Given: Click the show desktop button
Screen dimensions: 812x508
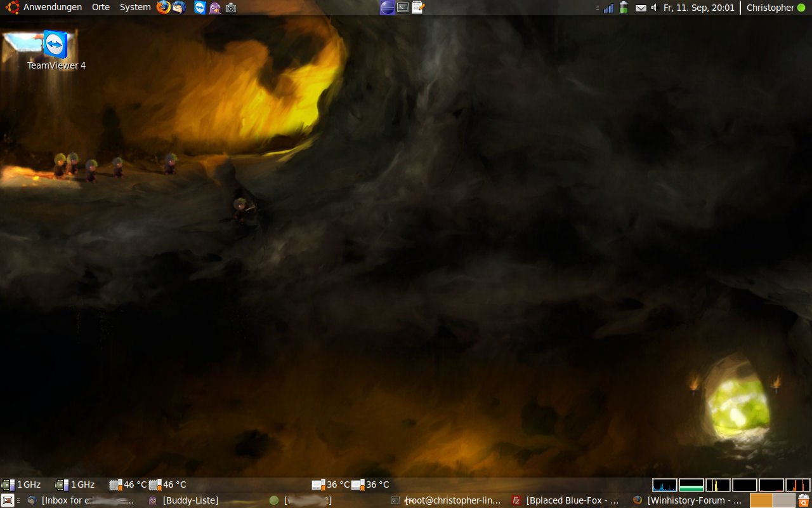Looking at the screenshot, I should (7, 500).
